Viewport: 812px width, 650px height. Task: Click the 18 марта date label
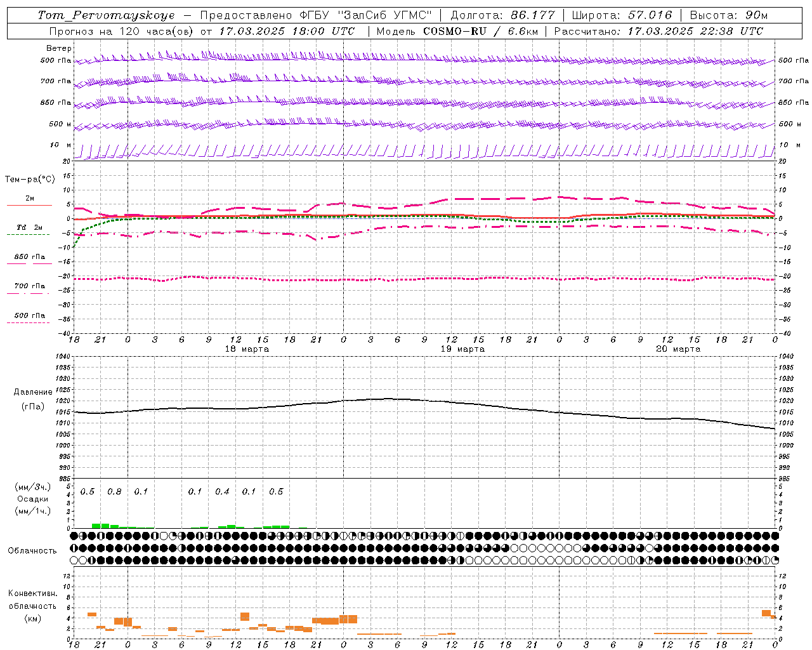pyautogui.click(x=247, y=349)
